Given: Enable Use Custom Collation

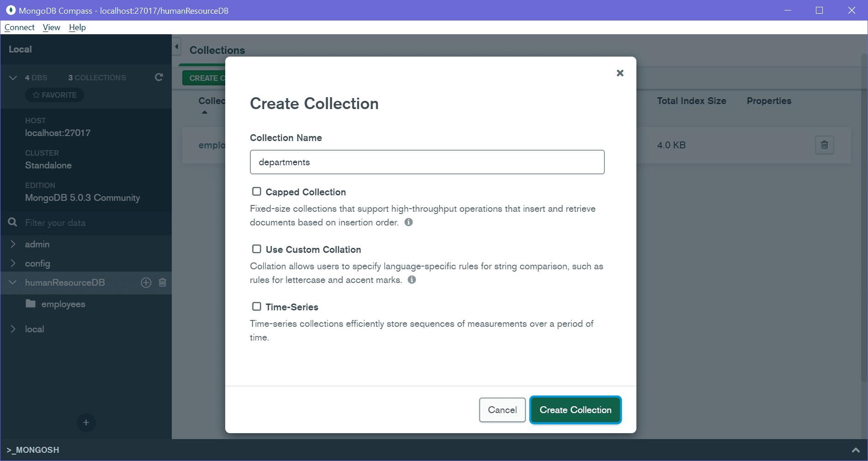Looking at the screenshot, I should coord(256,249).
